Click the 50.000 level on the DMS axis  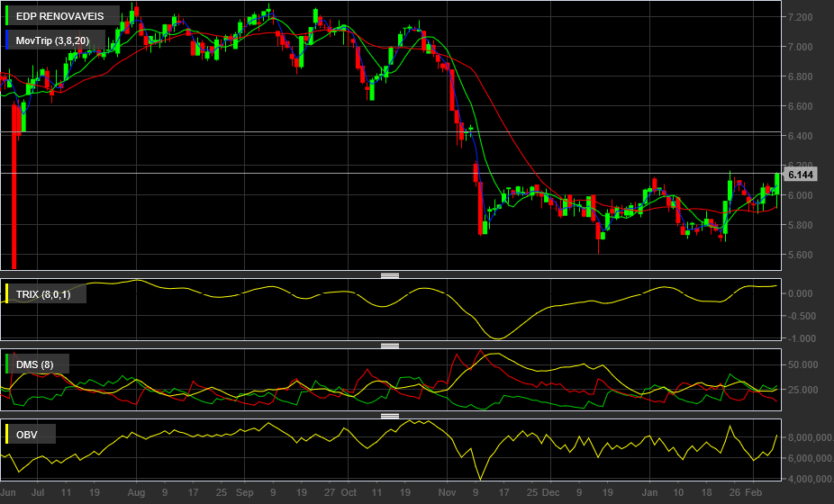coord(802,364)
